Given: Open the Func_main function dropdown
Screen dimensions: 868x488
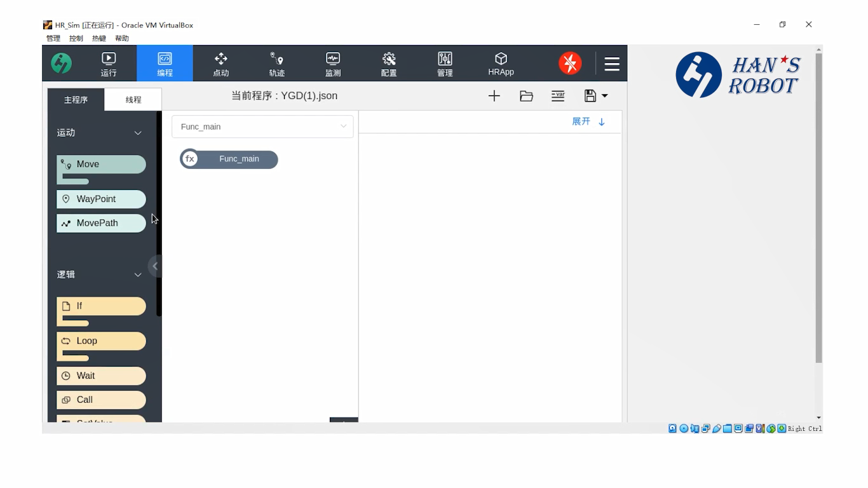Looking at the screenshot, I should click(262, 126).
